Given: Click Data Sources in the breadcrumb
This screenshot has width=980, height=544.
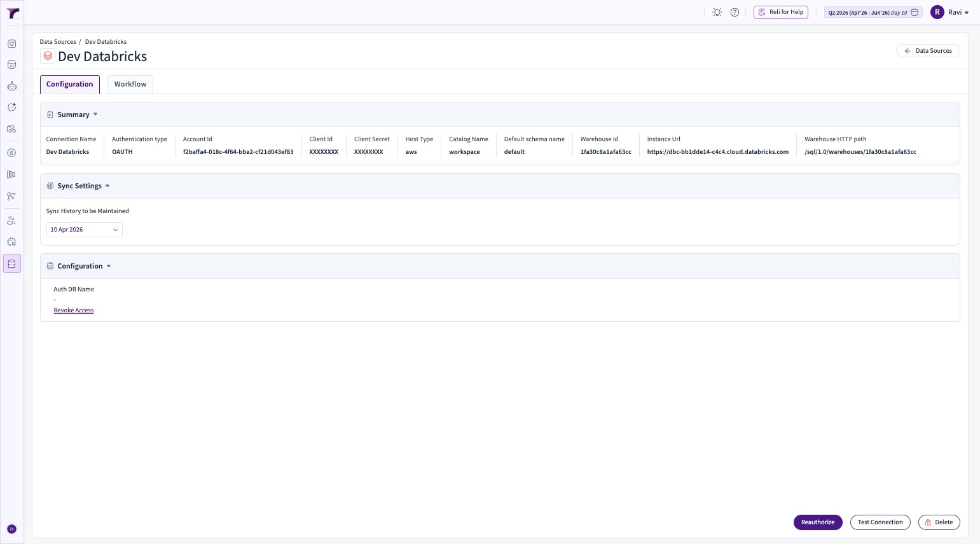Looking at the screenshot, I should pyautogui.click(x=58, y=42).
